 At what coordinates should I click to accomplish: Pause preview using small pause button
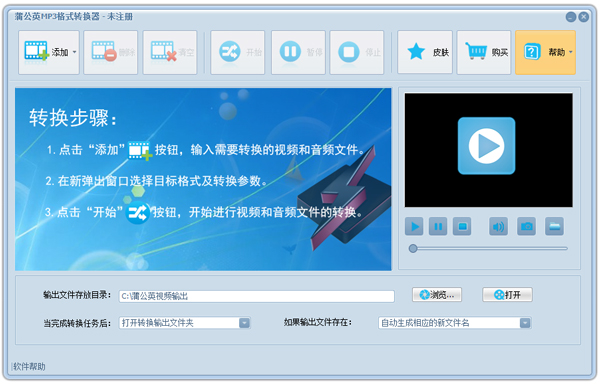click(x=438, y=226)
